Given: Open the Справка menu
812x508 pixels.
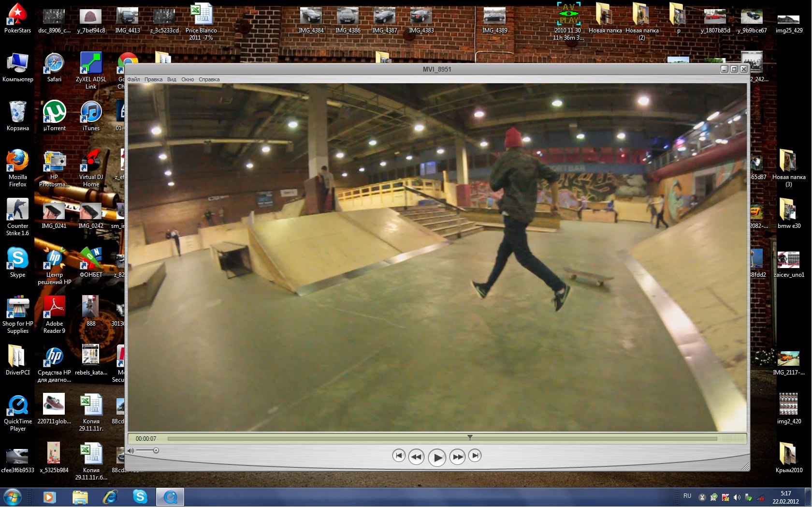Looking at the screenshot, I should click(x=209, y=79).
